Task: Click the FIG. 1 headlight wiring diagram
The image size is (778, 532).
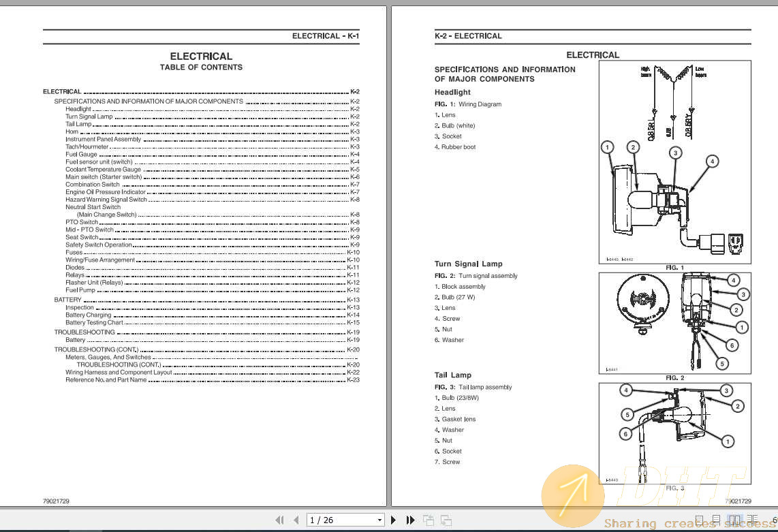Action: tap(674, 162)
